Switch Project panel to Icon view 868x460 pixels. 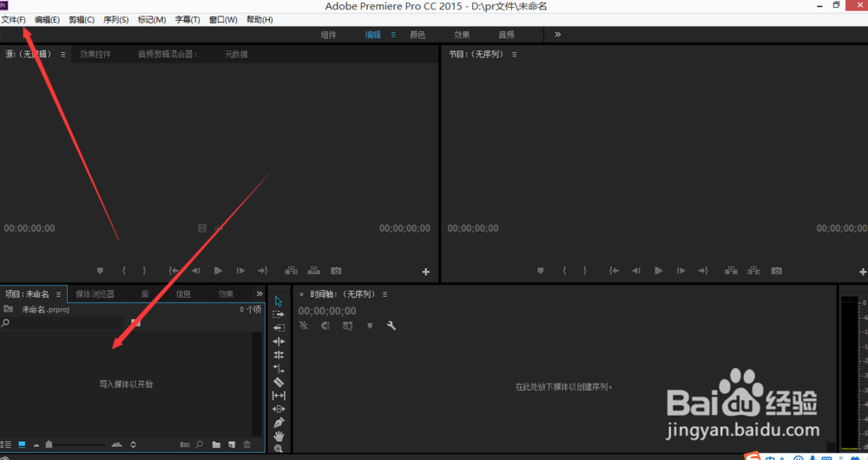pos(22,444)
